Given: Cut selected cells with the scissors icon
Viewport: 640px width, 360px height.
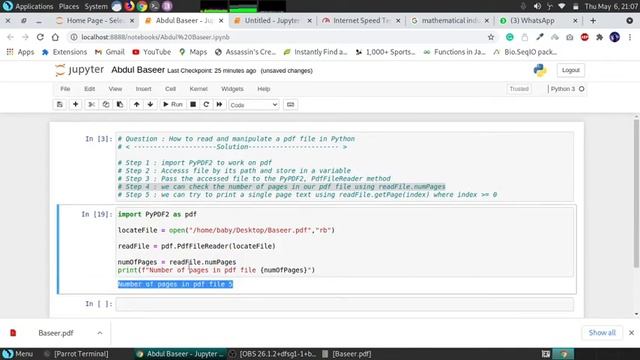Looking at the screenshot, I should [x=91, y=104].
